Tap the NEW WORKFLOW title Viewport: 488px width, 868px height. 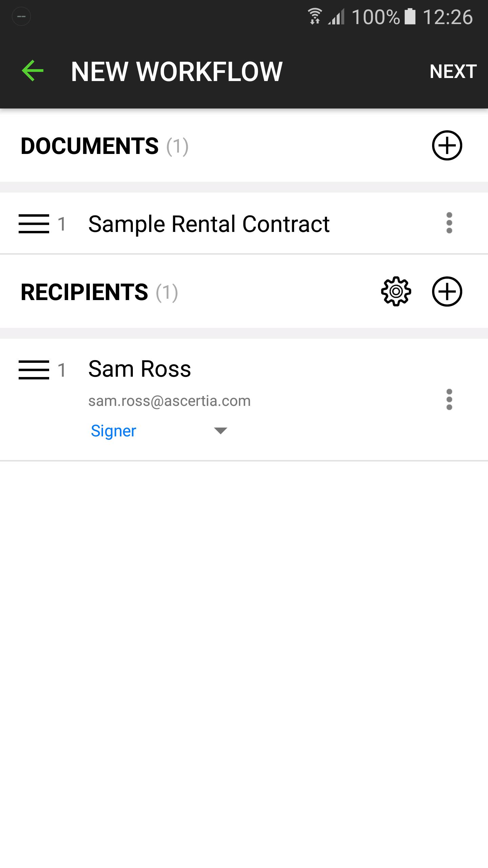(177, 72)
